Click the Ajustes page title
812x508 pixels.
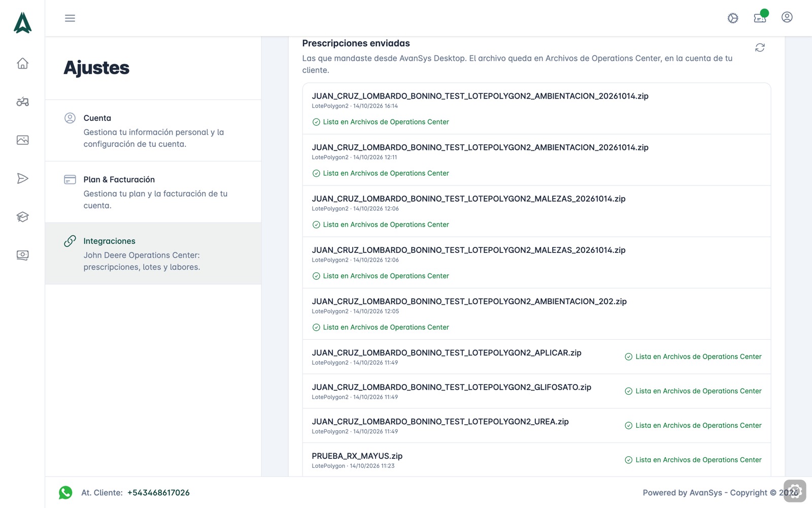tap(96, 68)
